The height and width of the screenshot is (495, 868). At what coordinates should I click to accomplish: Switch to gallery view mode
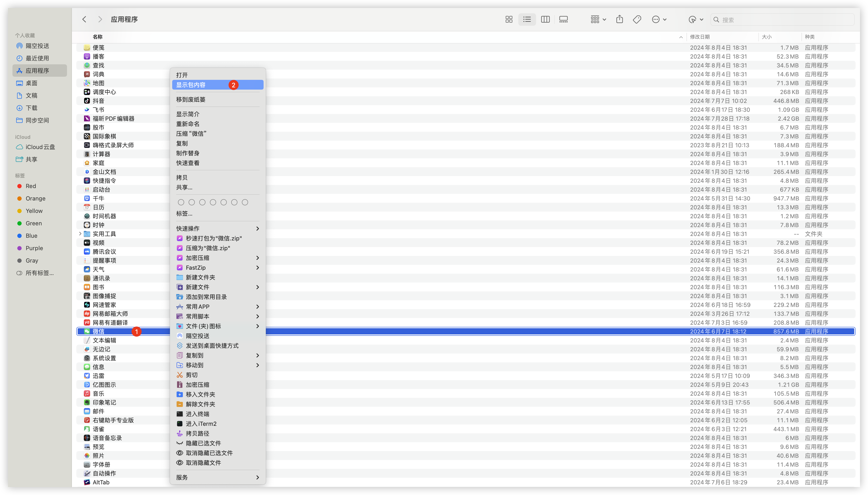(564, 19)
